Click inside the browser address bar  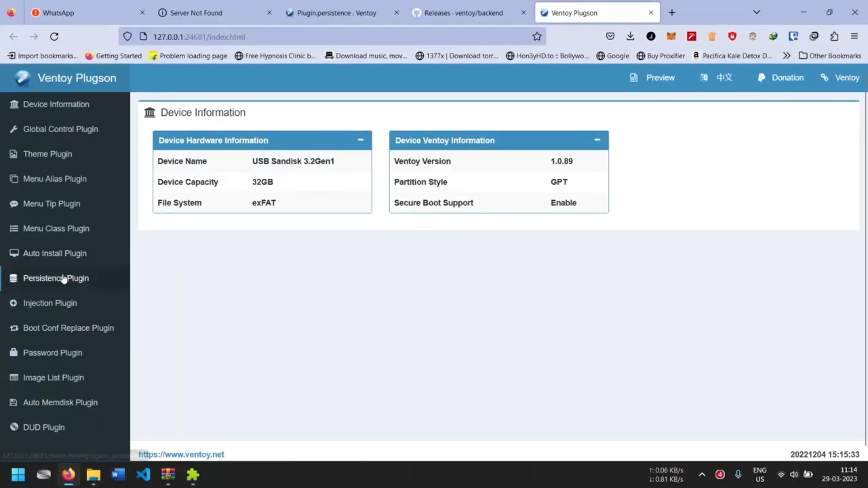point(316,37)
